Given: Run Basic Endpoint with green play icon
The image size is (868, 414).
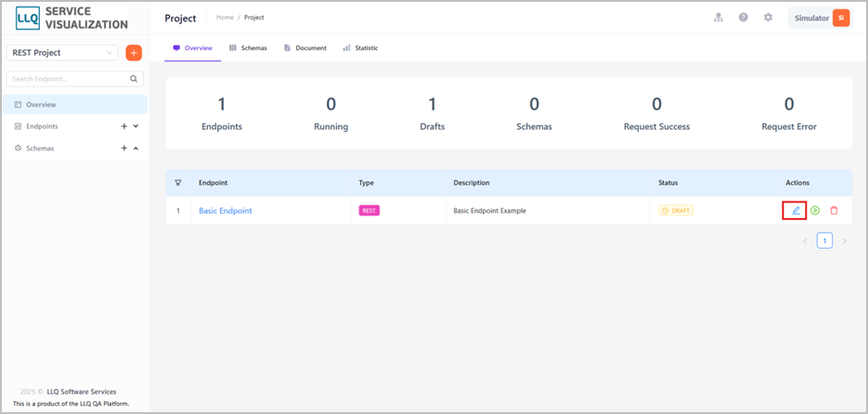Looking at the screenshot, I should [815, 211].
